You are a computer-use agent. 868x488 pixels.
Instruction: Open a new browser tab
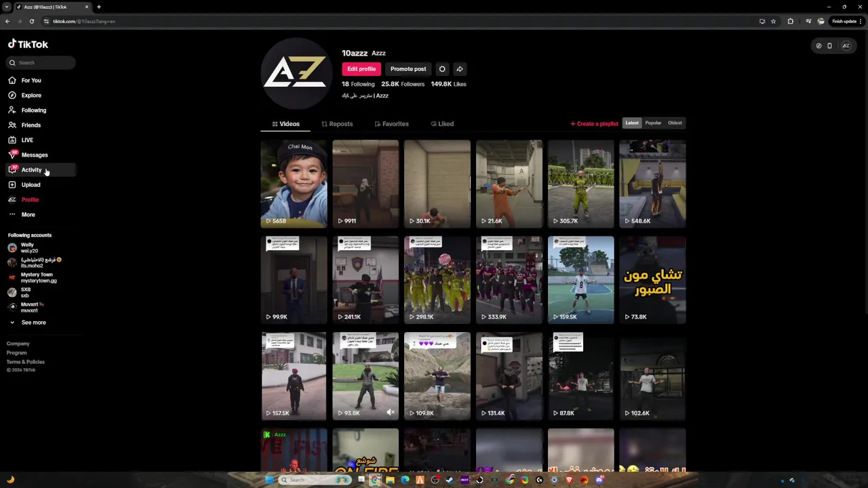click(99, 7)
